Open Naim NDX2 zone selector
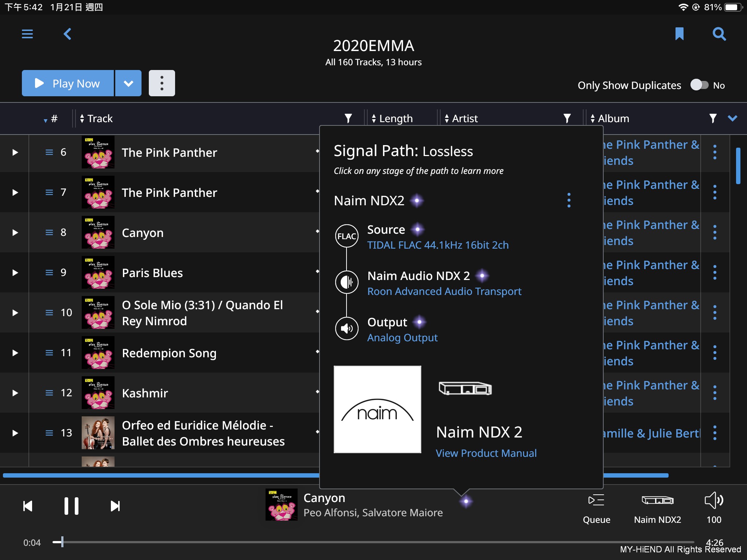Viewport: 747px width, 560px height. point(658,509)
